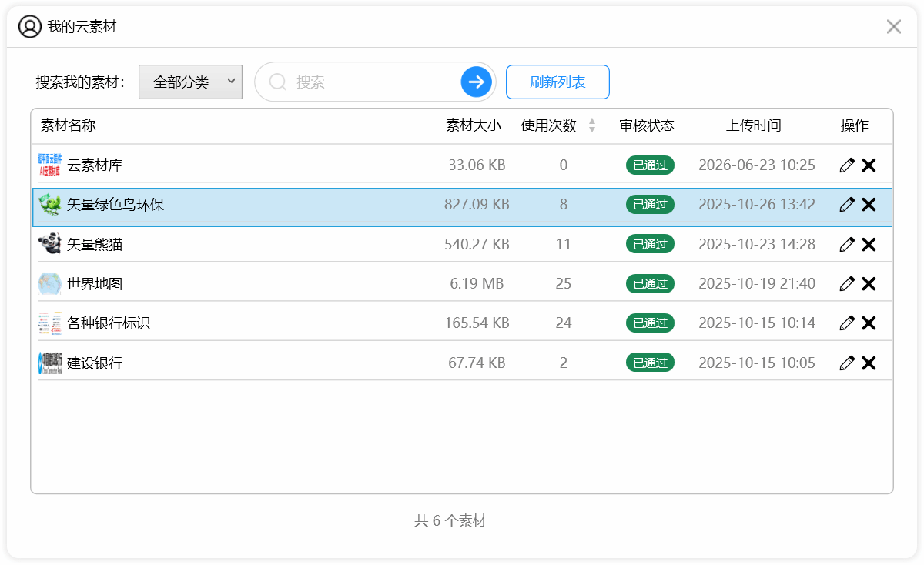This screenshot has width=924, height=565.
Task: Edit the 矢量绿色鸟环保 material
Action: pos(847,205)
